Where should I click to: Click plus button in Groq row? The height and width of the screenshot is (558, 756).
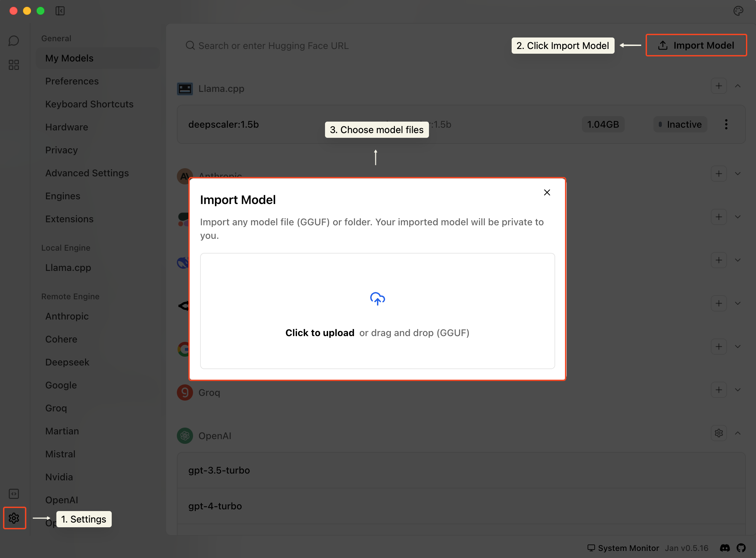click(719, 390)
